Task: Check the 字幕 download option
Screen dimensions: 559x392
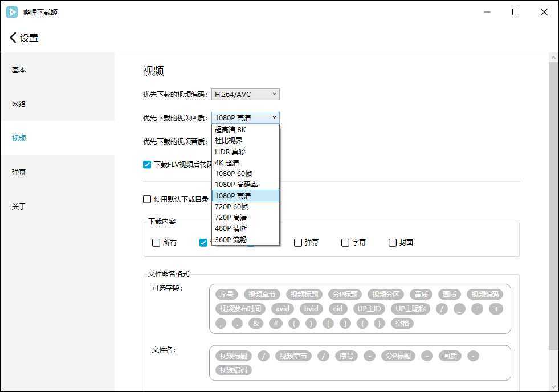Action: (x=345, y=242)
